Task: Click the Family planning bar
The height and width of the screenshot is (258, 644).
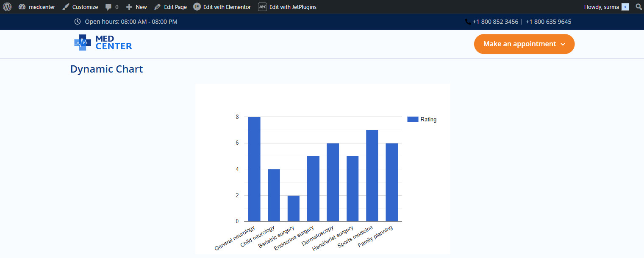Action: click(392, 182)
